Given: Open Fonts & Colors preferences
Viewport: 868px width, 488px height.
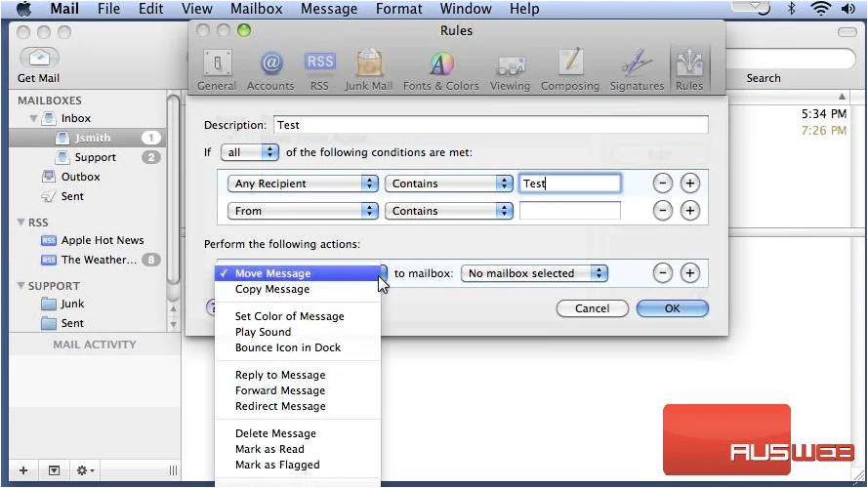Looking at the screenshot, I should [x=440, y=69].
